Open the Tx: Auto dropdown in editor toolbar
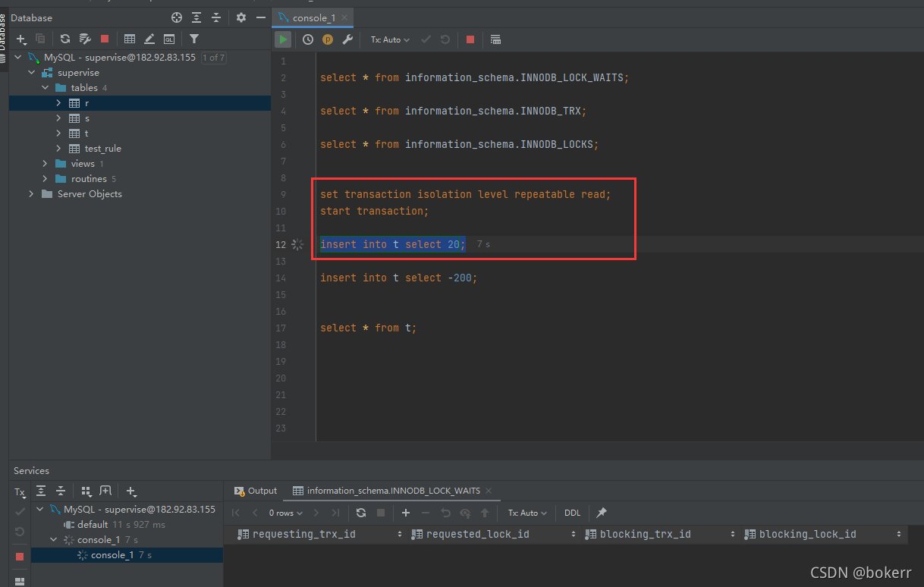 390,39
